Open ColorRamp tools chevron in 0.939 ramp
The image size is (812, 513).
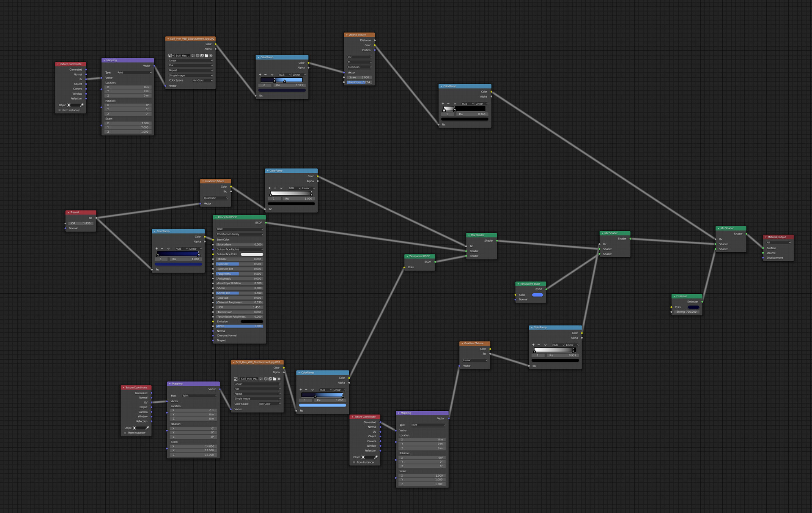coord(546,345)
